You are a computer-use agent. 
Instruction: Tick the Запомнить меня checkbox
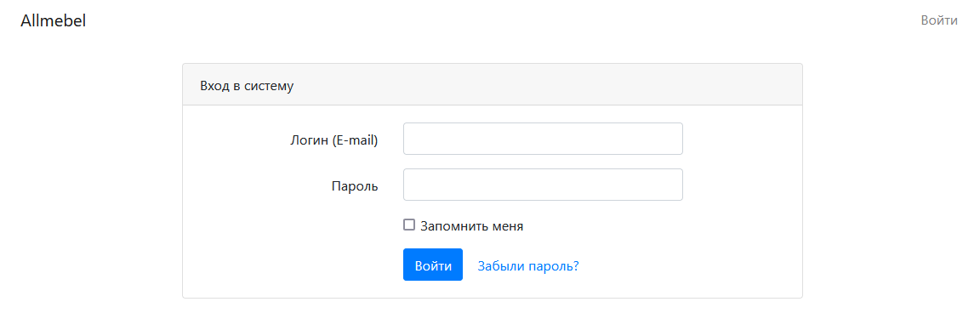[409, 225]
